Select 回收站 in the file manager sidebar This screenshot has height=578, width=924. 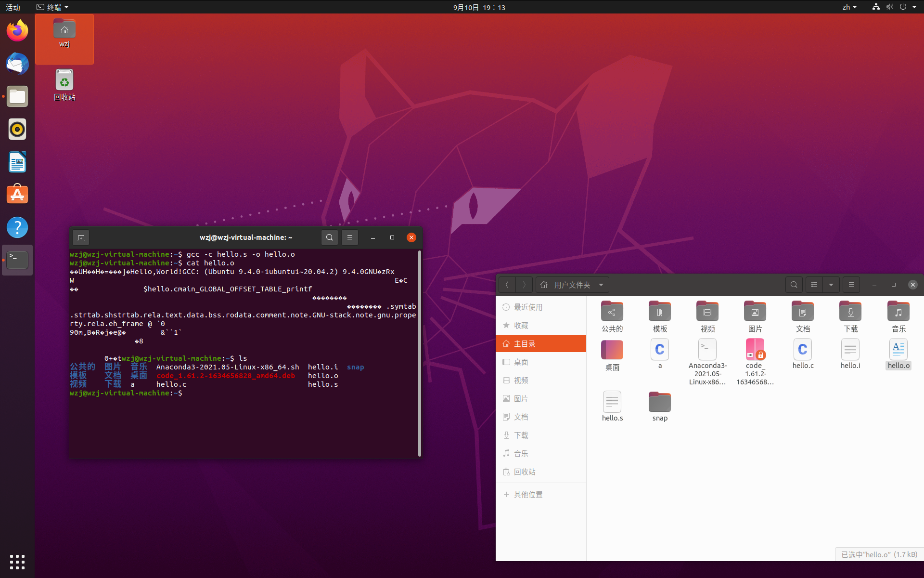coord(524,472)
